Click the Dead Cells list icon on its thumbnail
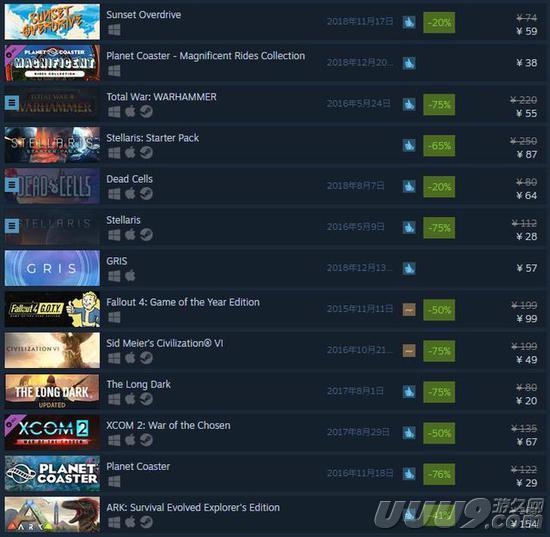Screen dimensions: 550x537 point(12,185)
